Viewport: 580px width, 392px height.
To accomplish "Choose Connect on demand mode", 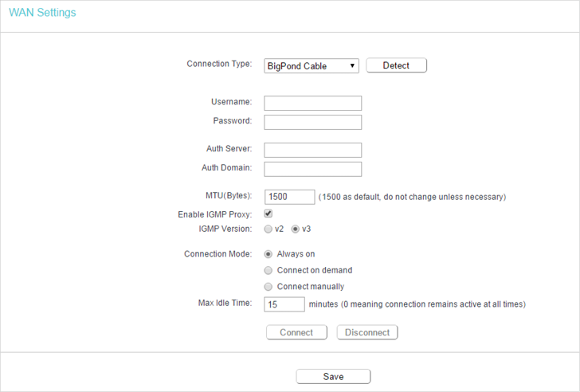I will click(x=268, y=270).
